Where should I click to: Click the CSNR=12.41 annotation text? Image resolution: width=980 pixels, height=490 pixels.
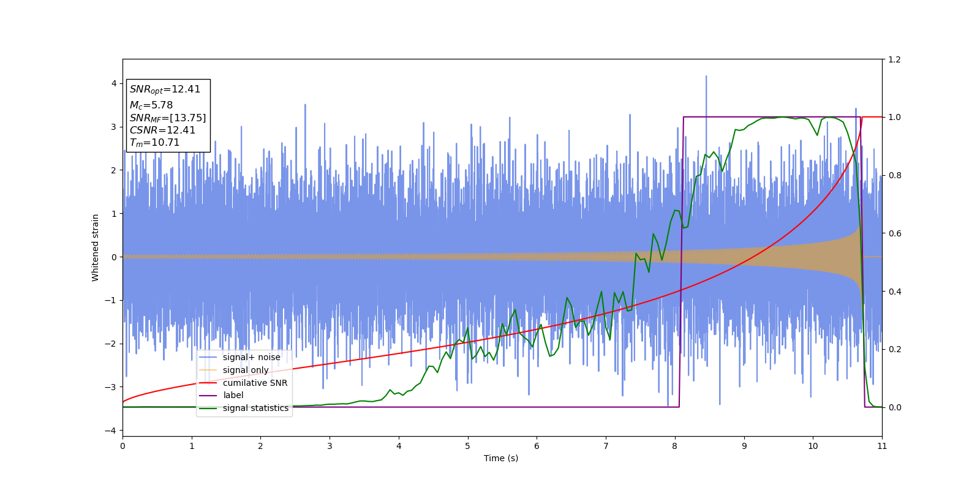click(x=162, y=130)
